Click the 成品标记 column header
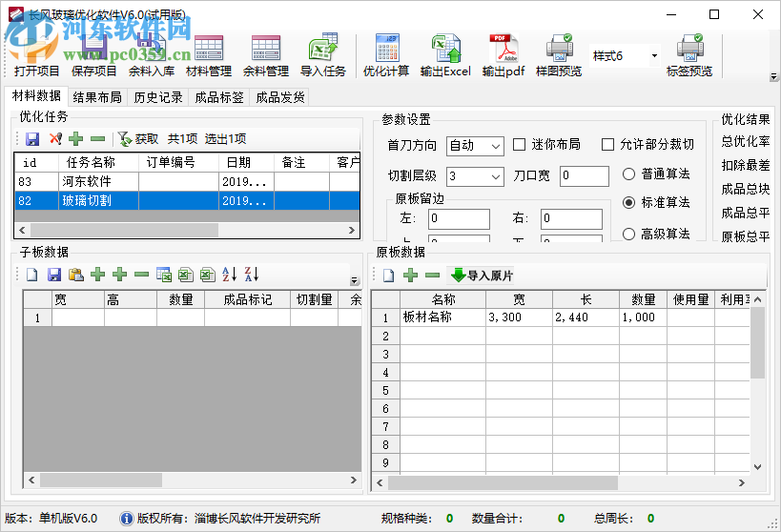The image size is (781, 532). coord(248,300)
